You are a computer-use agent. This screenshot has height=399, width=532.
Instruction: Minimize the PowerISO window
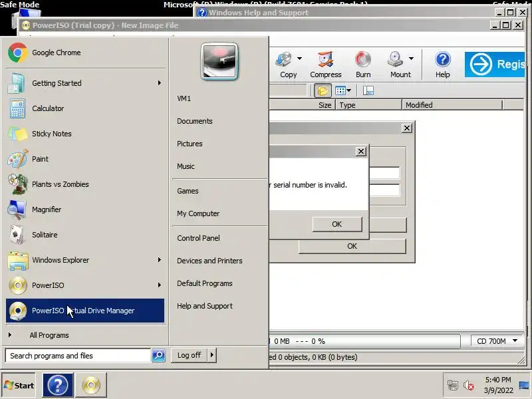point(495,25)
